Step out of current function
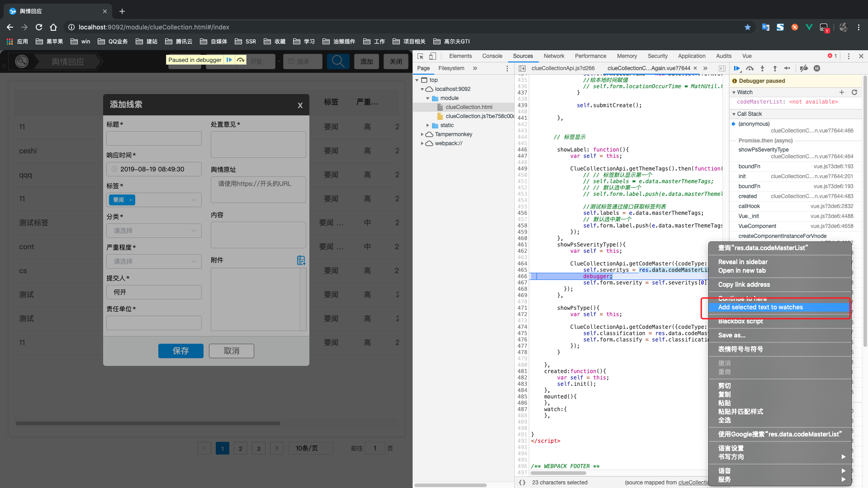 click(x=775, y=68)
